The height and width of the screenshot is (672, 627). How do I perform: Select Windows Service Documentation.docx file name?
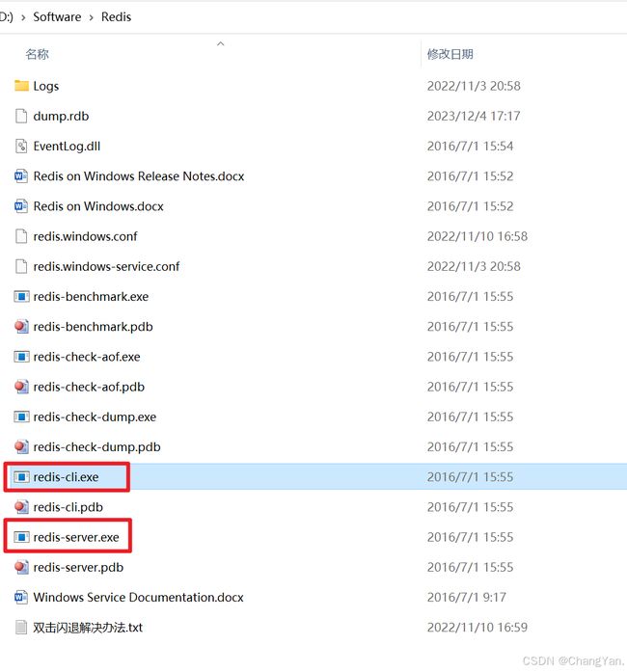point(139,597)
